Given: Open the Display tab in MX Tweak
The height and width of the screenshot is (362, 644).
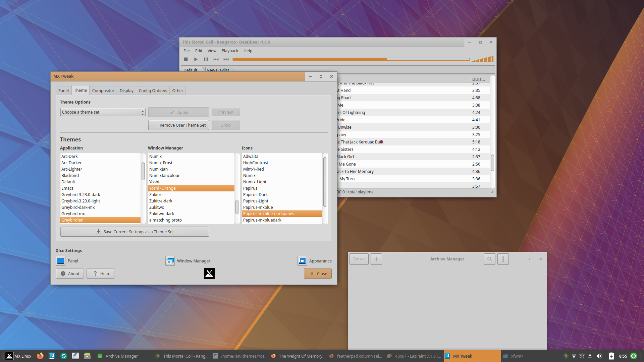Looking at the screenshot, I should coord(126,91).
